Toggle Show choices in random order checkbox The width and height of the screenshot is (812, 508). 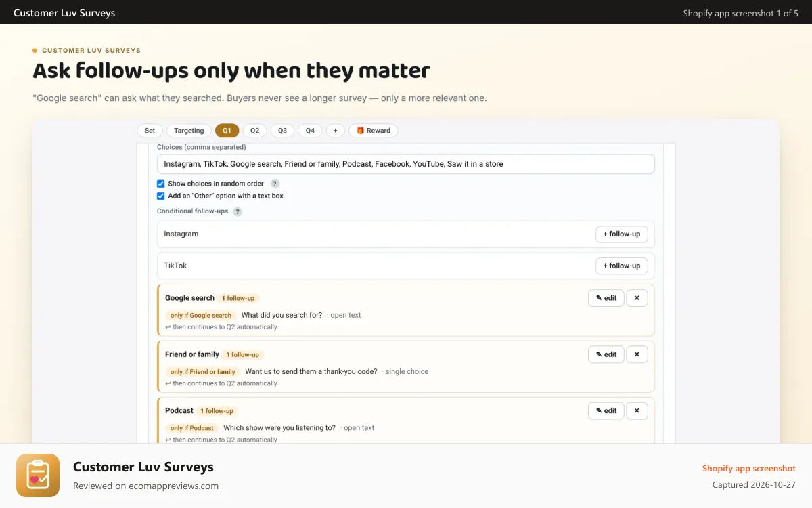point(161,184)
